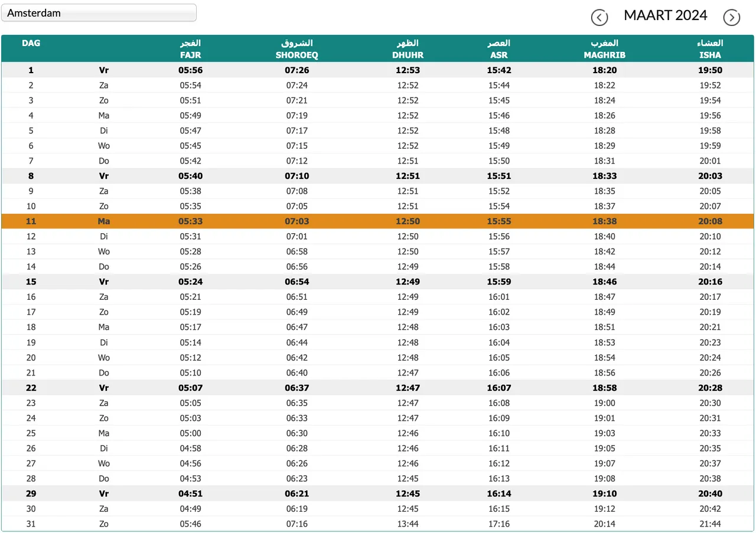Select the day 25 Ma row label
Viewport: 756px width, 533px height.
(104, 433)
